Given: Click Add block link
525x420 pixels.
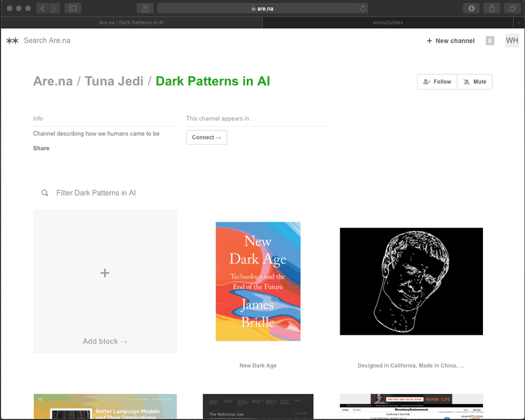Looking at the screenshot, I should pyautogui.click(x=105, y=341).
